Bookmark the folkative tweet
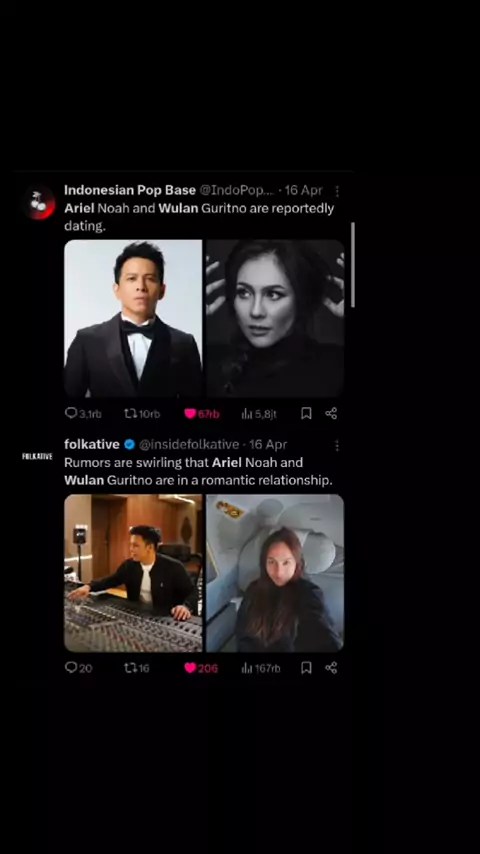This screenshot has height=854, width=480. coord(306,668)
